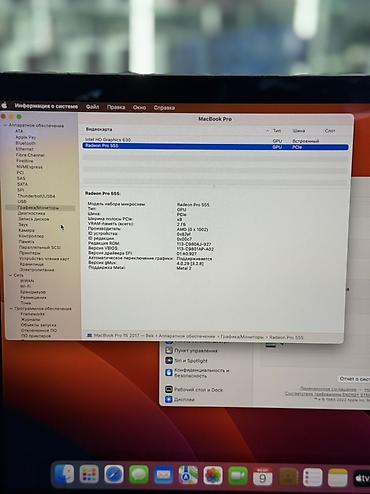This screenshot has height=494, width=370.
Task: Open Maps app in the Dock
Action: click(x=188, y=475)
